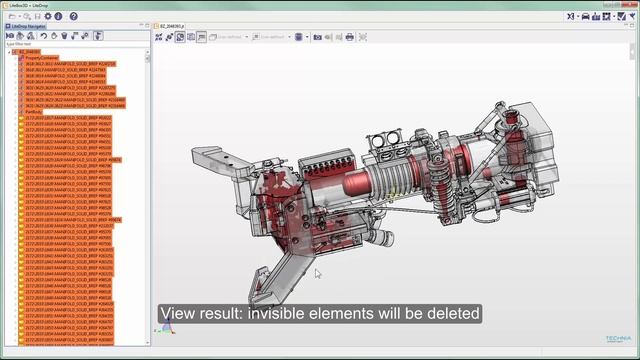Click the save disk icon

point(38,16)
